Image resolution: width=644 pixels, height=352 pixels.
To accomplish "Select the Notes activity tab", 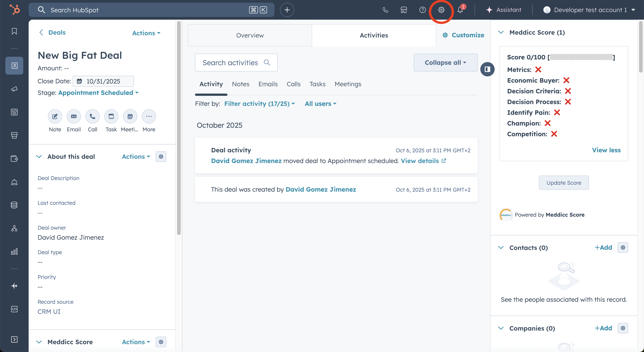I will tap(241, 84).
